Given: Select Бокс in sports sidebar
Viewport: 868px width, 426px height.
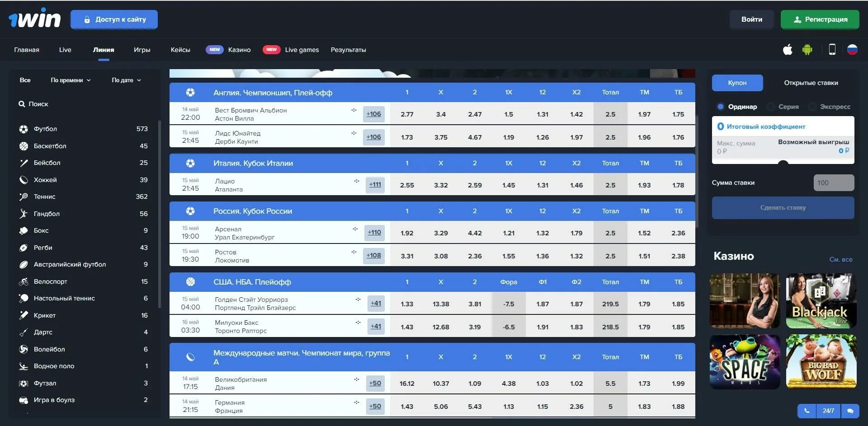Looking at the screenshot, I should coord(84,230).
